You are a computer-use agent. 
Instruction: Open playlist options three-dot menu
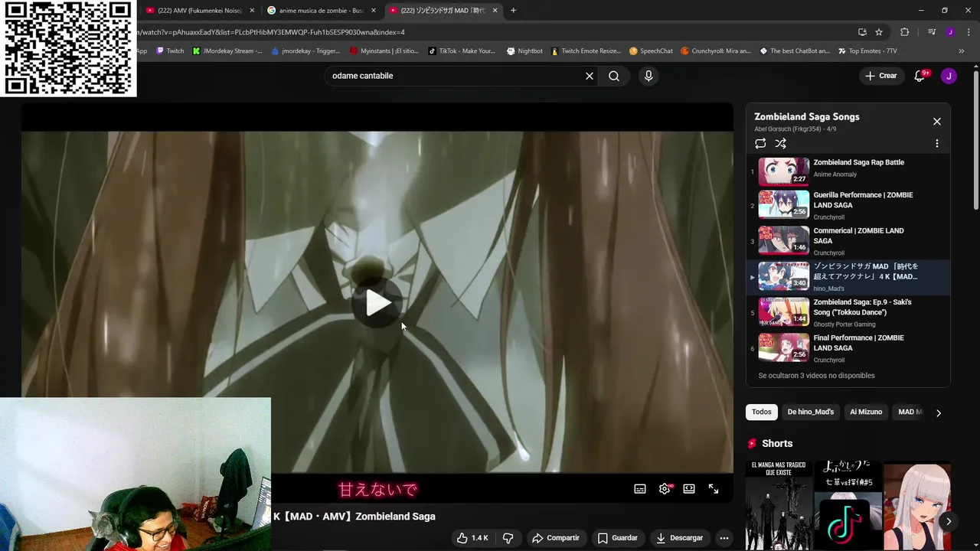tap(936, 143)
